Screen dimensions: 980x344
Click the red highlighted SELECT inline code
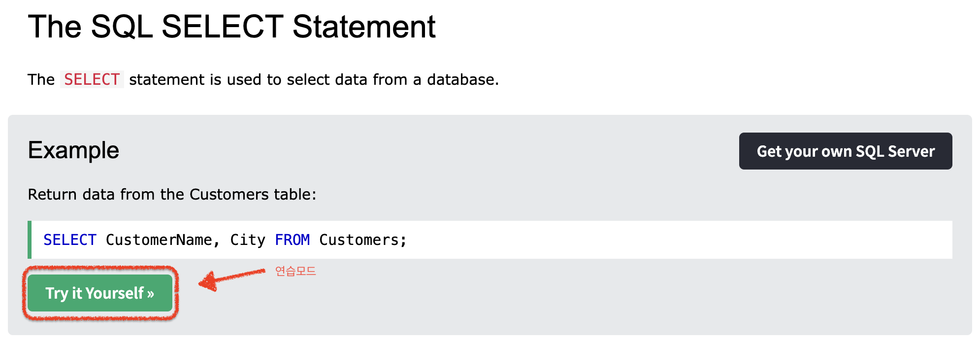[x=92, y=79]
